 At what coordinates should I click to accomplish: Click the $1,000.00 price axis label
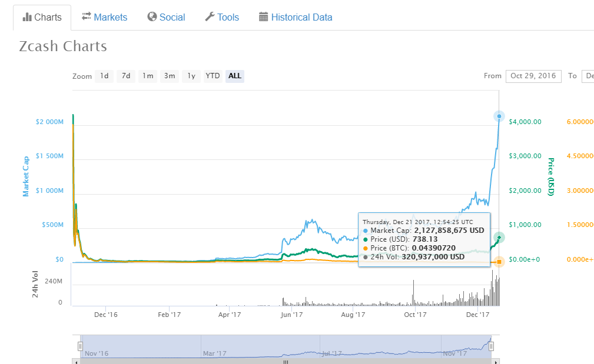point(525,225)
